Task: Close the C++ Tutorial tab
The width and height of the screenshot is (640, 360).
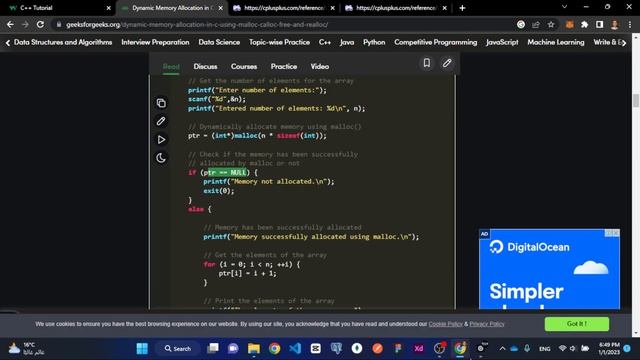Action: pos(109,8)
